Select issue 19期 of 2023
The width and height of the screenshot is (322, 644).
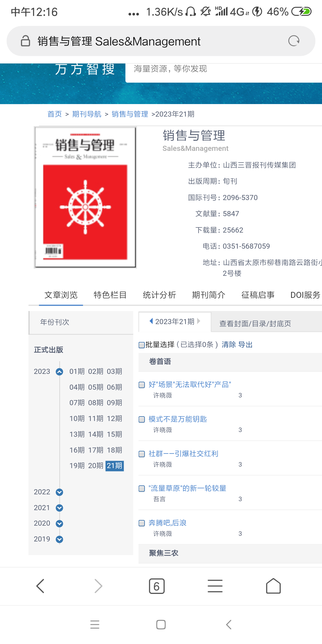click(x=77, y=466)
